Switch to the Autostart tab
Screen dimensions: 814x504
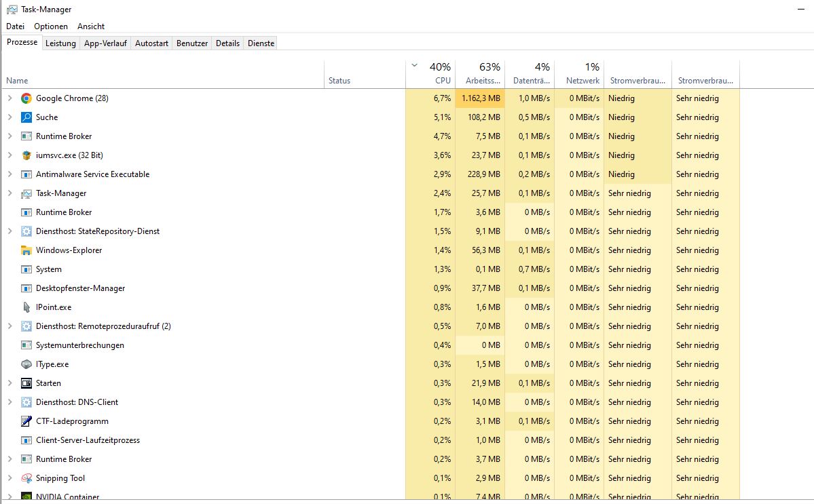[x=151, y=43]
